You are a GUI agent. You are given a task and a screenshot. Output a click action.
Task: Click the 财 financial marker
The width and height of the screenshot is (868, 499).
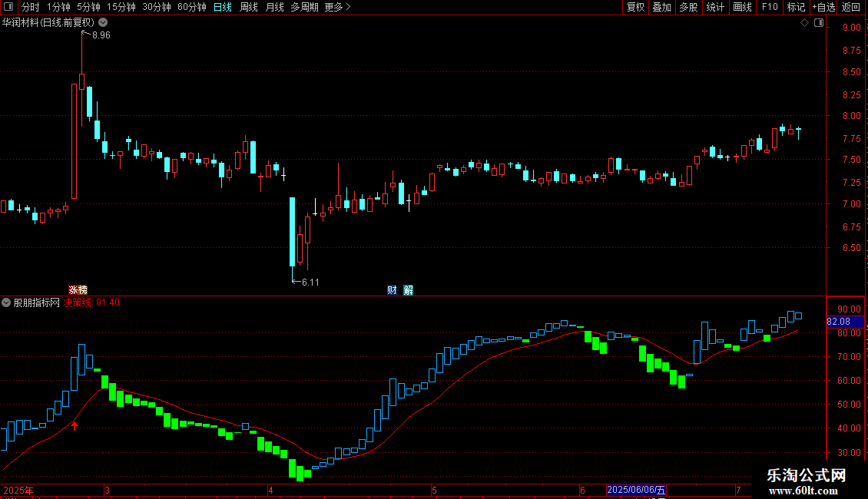click(x=392, y=290)
